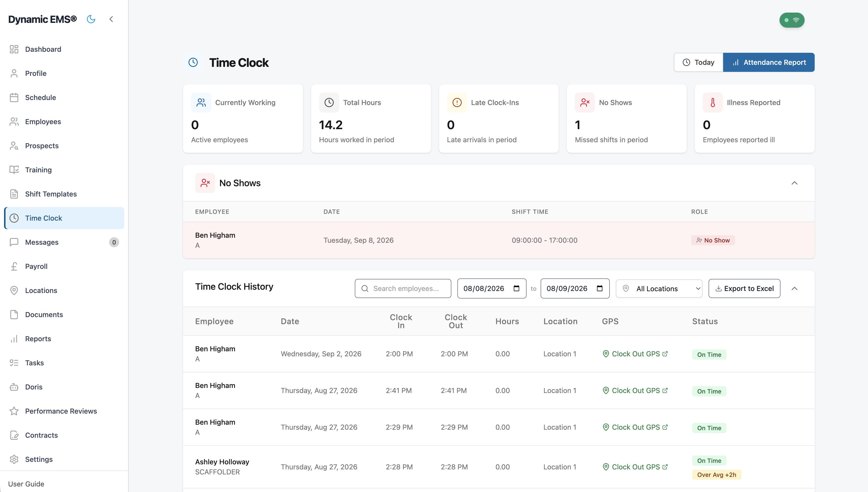Viewport: 868px width, 492px height.
Task: Click the Documents file icon
Action: pyautogui.click(x=14, y=315)
